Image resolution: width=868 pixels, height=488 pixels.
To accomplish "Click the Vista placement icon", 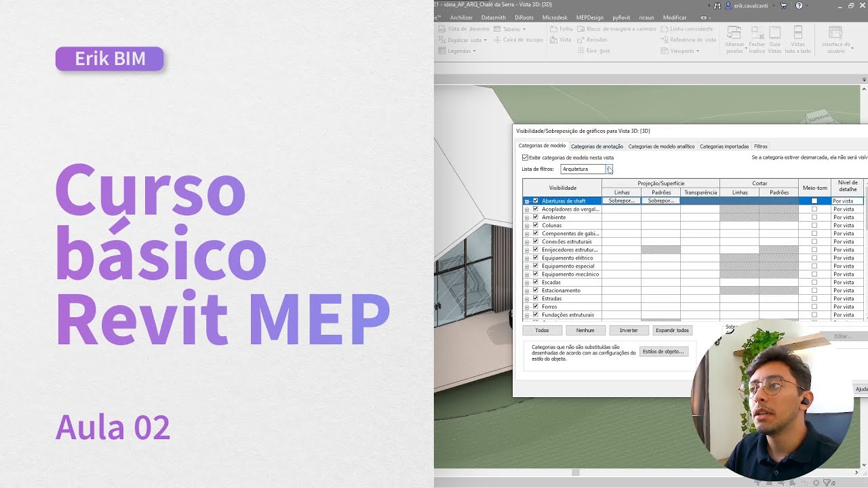I will click(553, 40).
